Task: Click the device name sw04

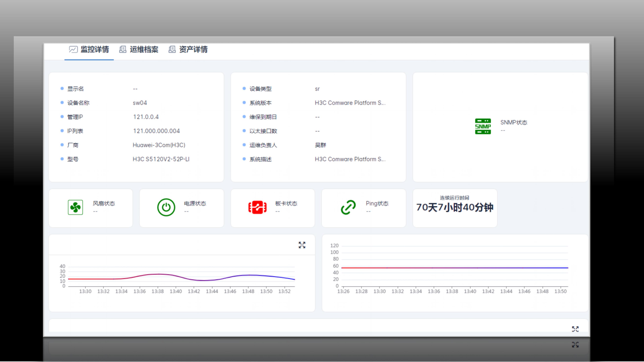Action: (140, 103)
